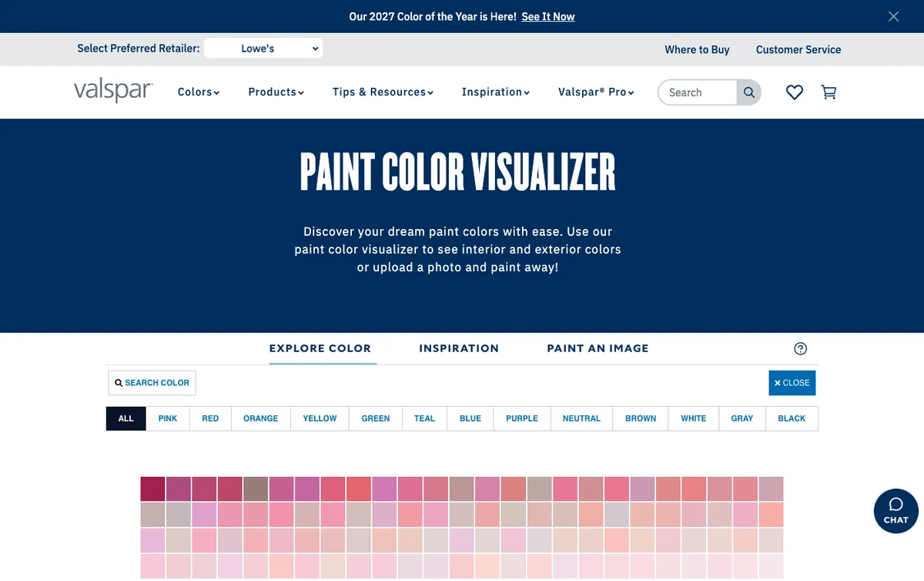The width and height of the screenshot is (924, 581).
Task: Click the search magnifier icon button
Action: point(748,92)
